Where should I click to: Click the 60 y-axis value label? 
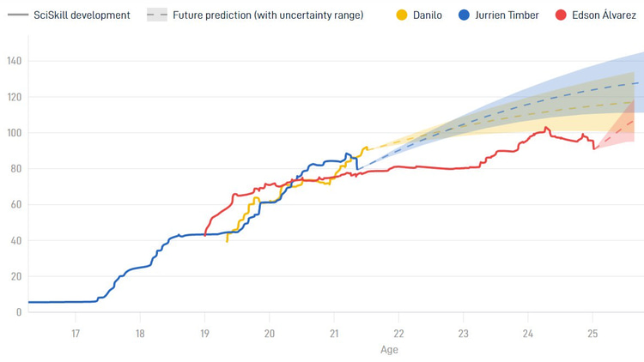click(16, 204)
